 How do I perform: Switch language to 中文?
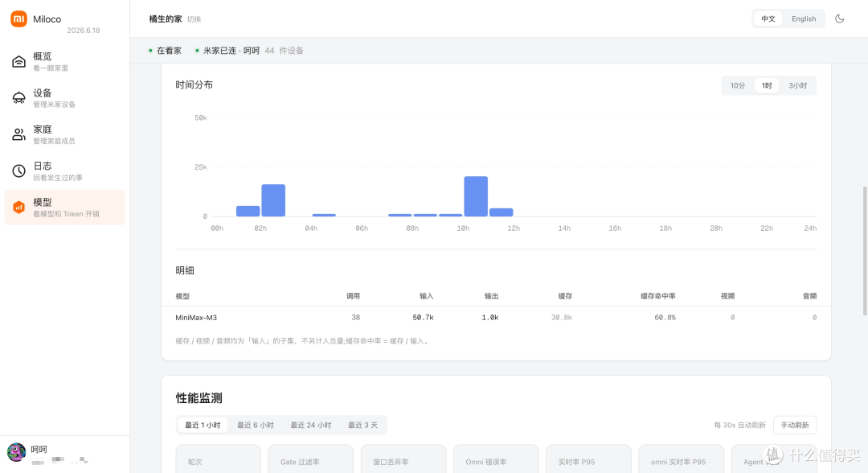[x=768, y=19]
